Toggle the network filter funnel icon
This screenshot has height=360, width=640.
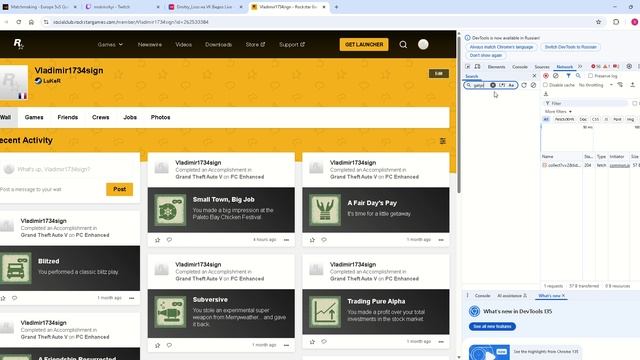pyautogui.click(x=568, y=76)
